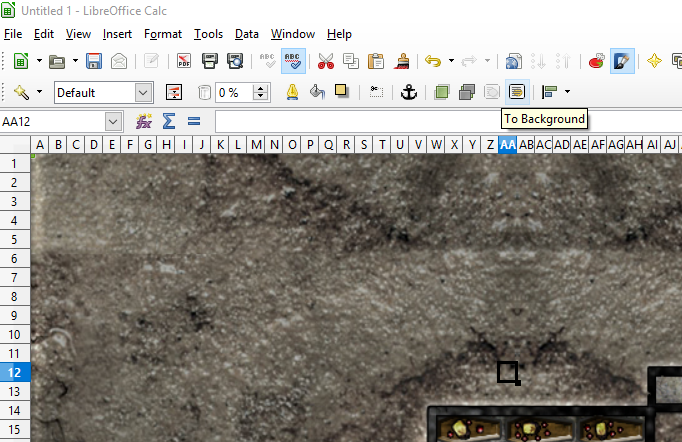Click the Cut scissors icon
Image resolution: width=682 pixels, height=442 pixels.
326,61
